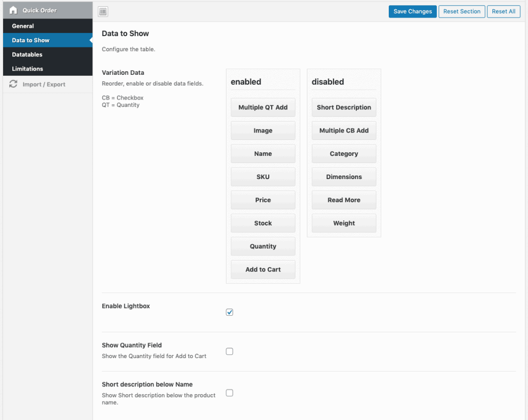Select the Multiple QT Add field
Screen dimensions: 528x420
pyautogui.click(x=263, y=107)
